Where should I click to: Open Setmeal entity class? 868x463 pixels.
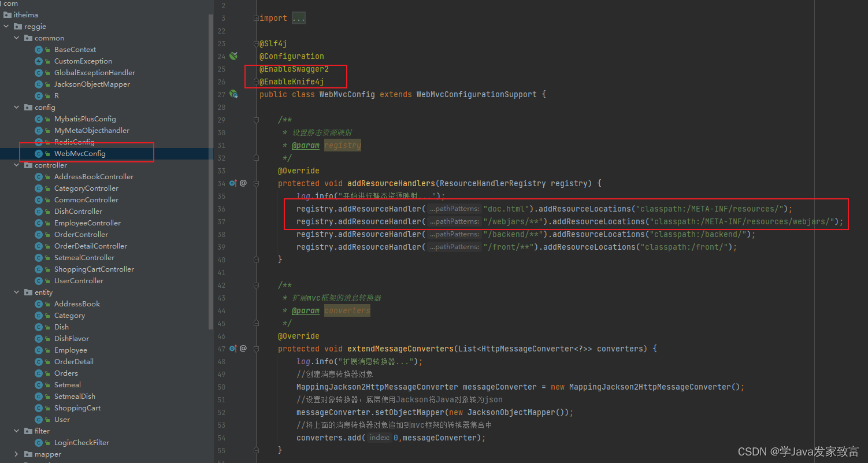pos(68,385)
